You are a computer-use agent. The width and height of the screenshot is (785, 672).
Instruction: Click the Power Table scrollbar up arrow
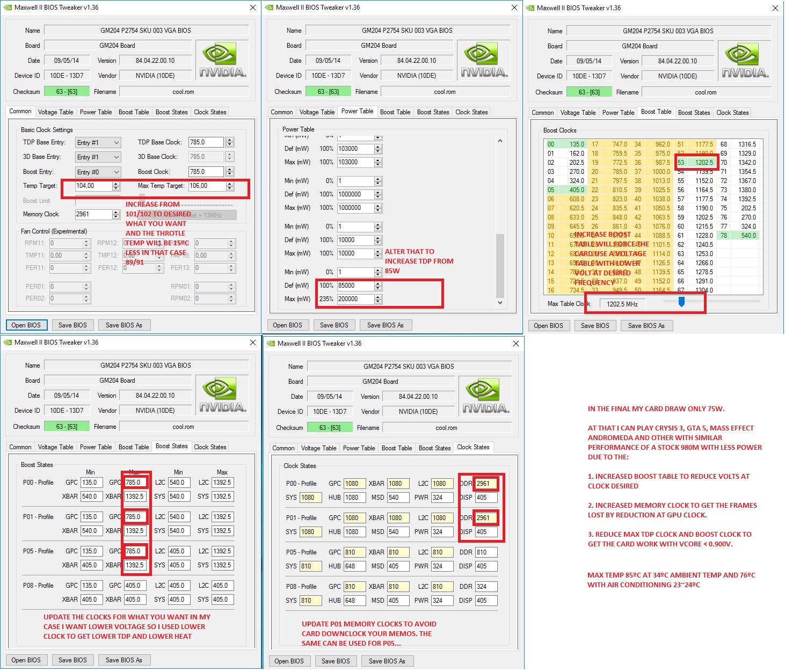[500, 141]
